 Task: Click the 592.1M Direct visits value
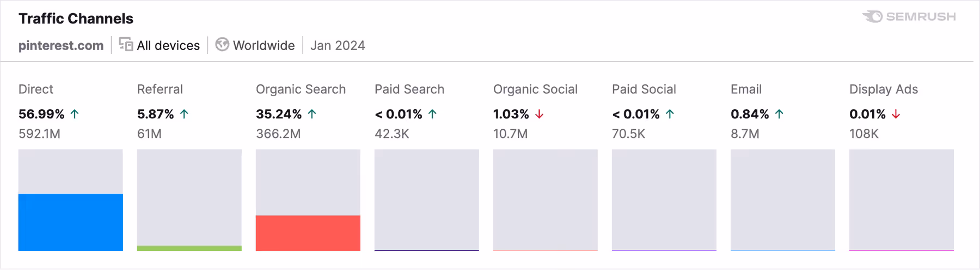pyautogui.click(x=39, y=134)
